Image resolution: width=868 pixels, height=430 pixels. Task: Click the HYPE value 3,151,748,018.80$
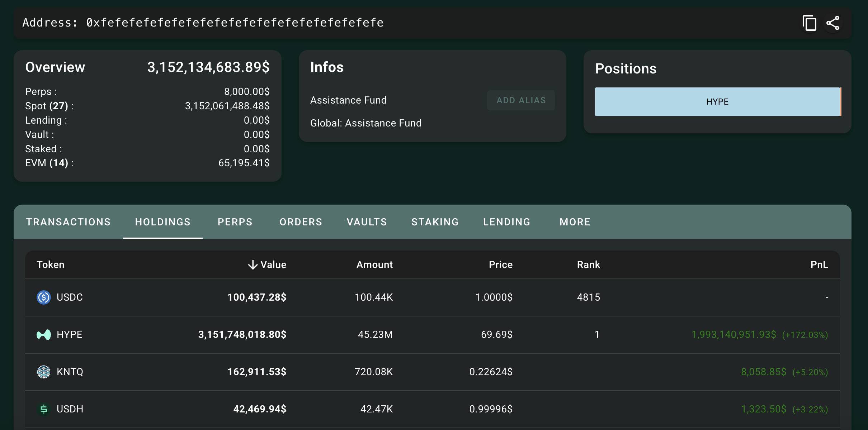point(242,335)
